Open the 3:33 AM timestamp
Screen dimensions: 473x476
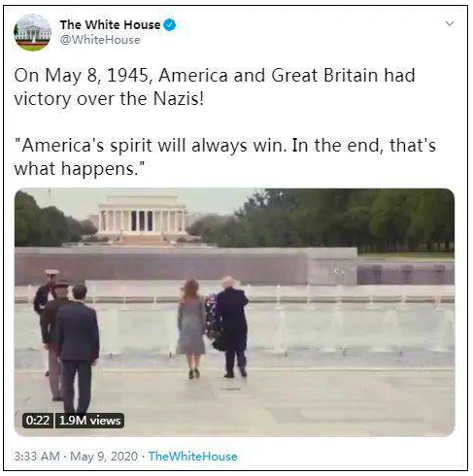[37, 457]
